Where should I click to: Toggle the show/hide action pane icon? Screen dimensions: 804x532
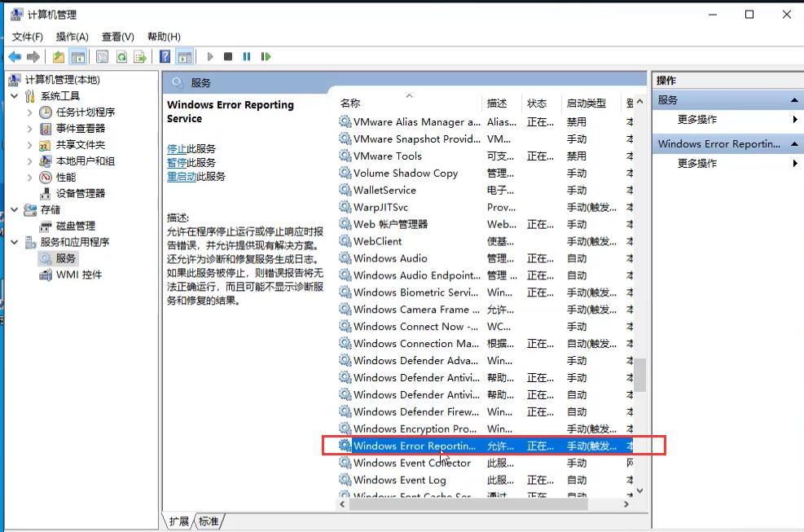tap(184, 56)
